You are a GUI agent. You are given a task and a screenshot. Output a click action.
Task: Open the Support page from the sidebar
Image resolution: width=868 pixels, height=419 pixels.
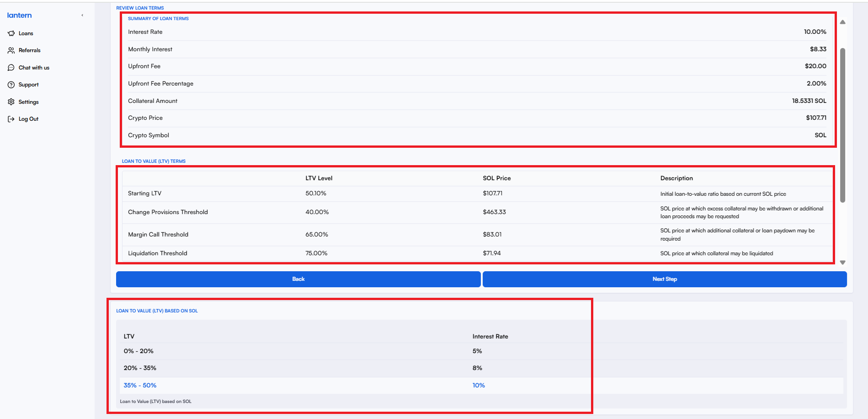tap(28, 85)
